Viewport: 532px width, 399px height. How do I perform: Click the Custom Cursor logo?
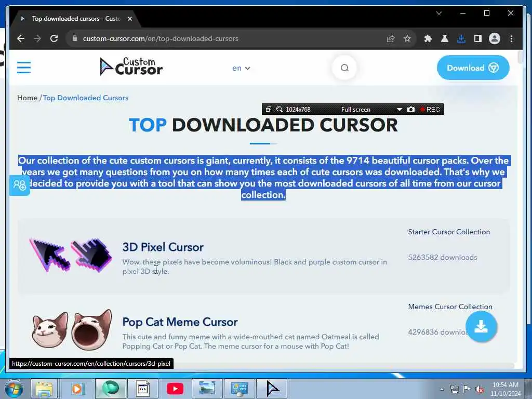pyautogui.click(x=131, y=66)
